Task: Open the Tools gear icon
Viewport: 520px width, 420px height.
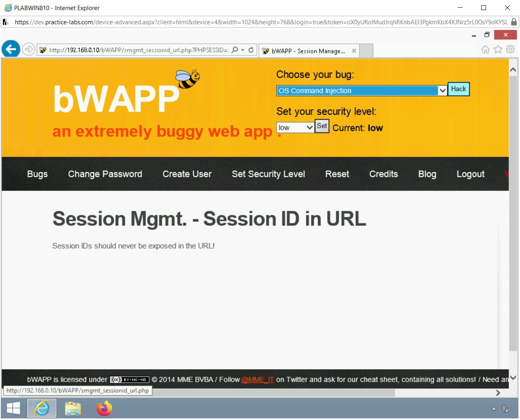Action: (x=510, y=49)
